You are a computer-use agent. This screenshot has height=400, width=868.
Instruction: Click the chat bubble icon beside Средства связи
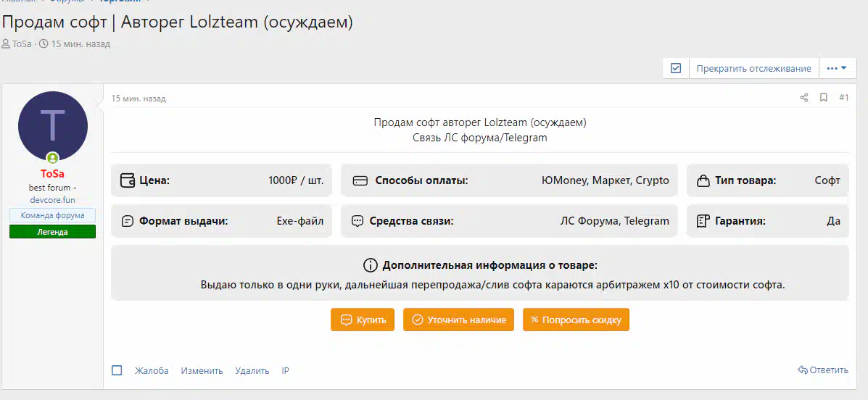[x=357, y=221]
